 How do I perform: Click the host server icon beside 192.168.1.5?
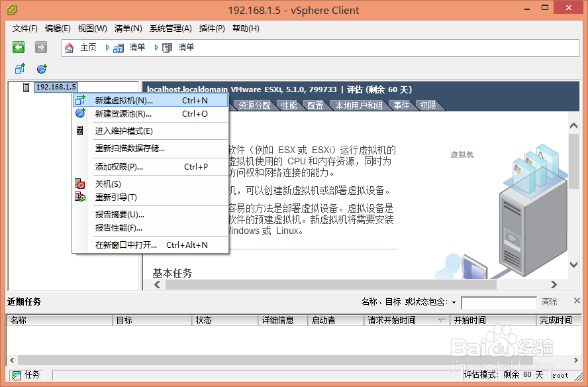pos(26,87)
